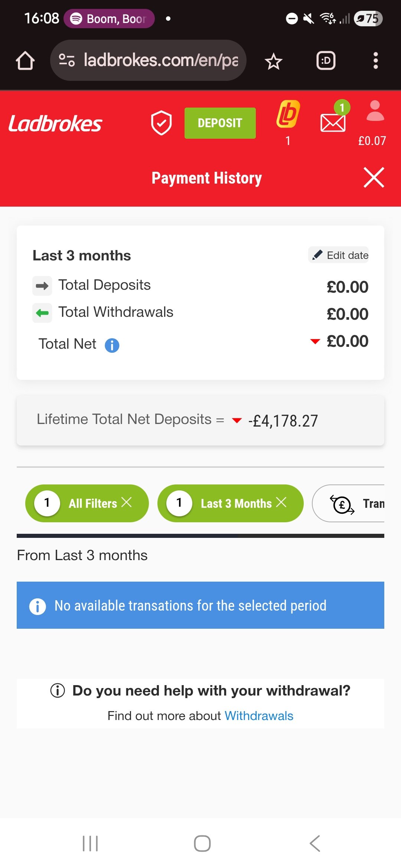This screenshot has width=401, height=868.
Task: Click the ladbrokes.com address bar
Action: click(148, 60)
